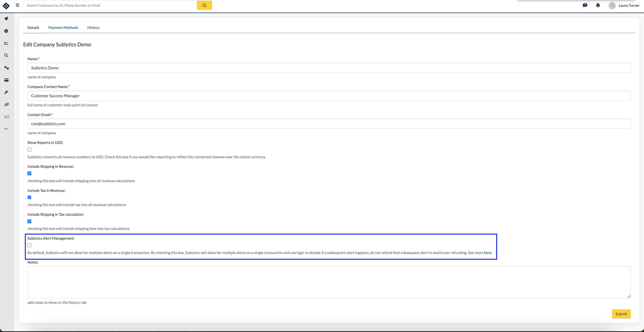This screenshot has height=332, width=644.
Task: Open the 'here' link for alerts
Action: (x=487, y=253)
